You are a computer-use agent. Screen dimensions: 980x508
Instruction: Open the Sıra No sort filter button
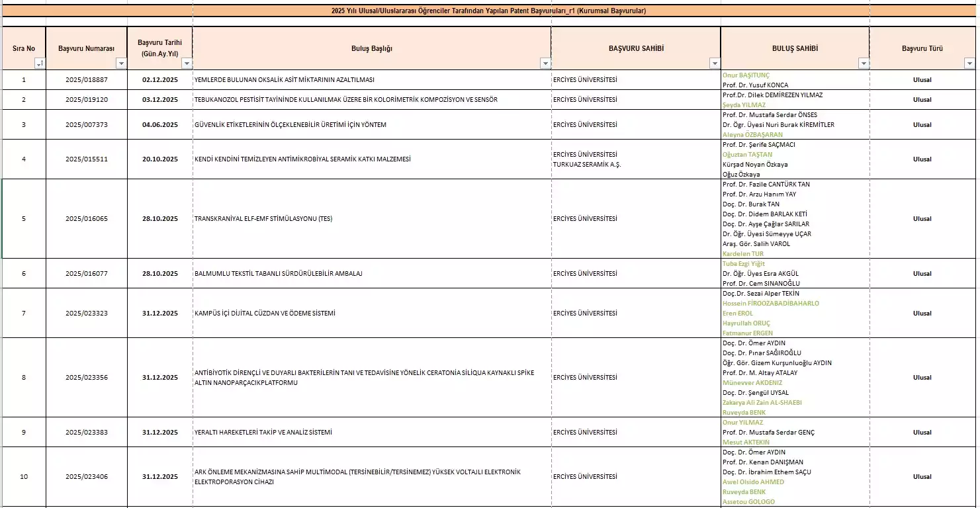[x=40, y=63]
